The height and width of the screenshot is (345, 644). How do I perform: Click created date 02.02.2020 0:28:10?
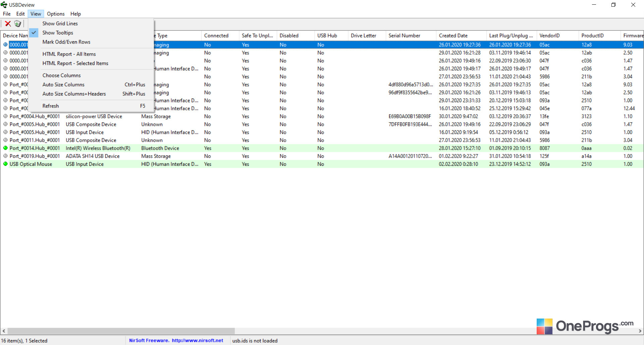tap(459, 164)
